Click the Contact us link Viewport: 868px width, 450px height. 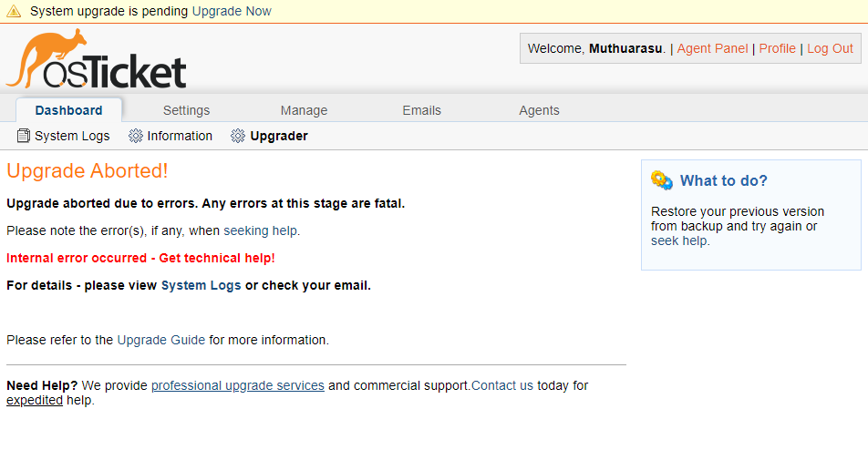[x=502, y=385]
